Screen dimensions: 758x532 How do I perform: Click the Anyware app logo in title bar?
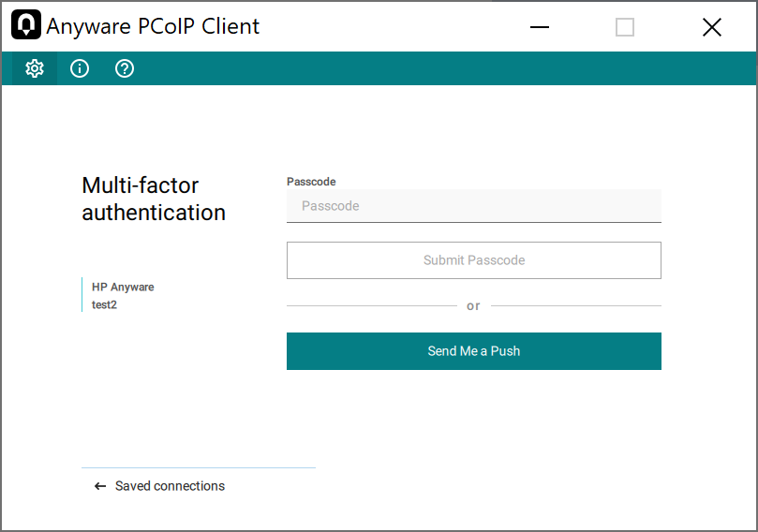tap(26, 26)
